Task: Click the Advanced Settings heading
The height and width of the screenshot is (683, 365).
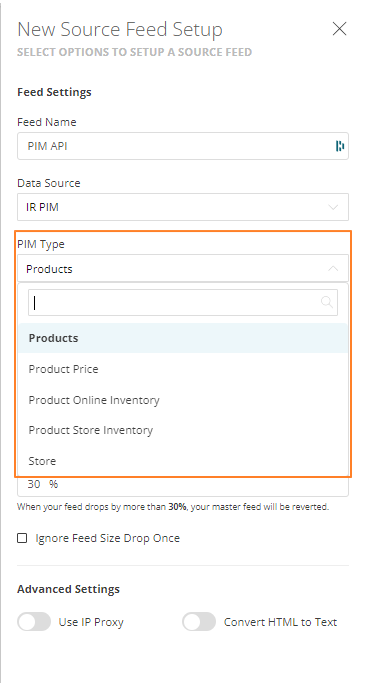Action: pos(68,589)
